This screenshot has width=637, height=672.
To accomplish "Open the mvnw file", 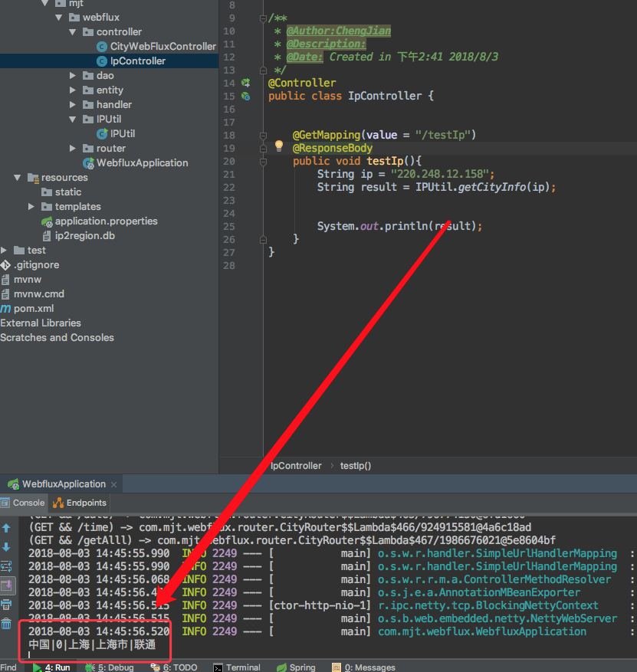I will [28, 280].
